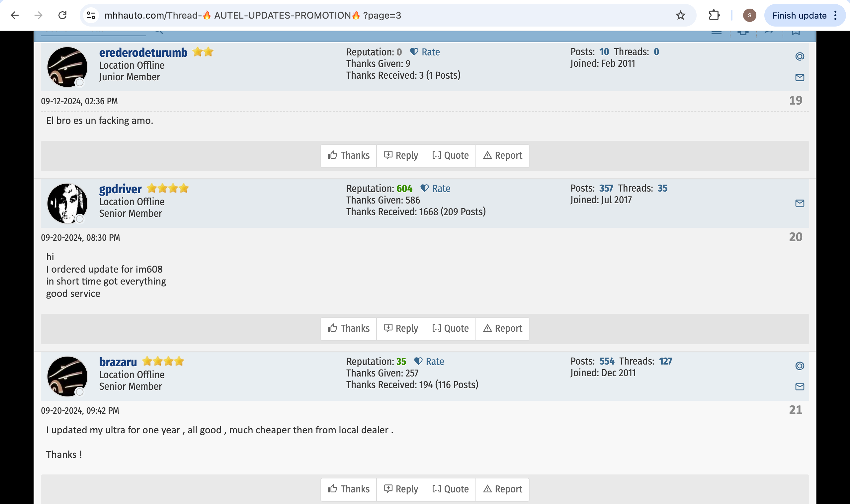Click the envelope message icon for erederodeturumb
The image size is (850, 504).
800,77
